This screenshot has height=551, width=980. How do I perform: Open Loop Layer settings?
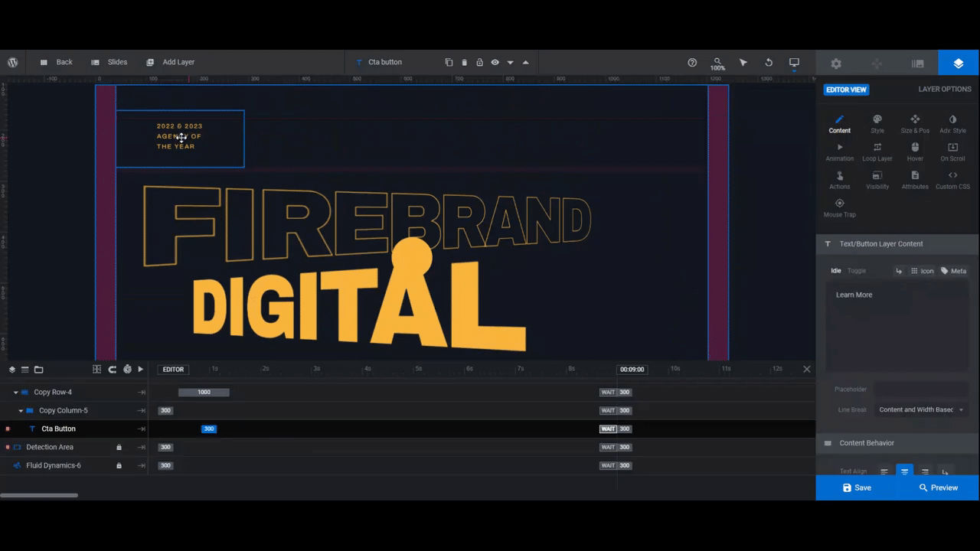[877, 152]
